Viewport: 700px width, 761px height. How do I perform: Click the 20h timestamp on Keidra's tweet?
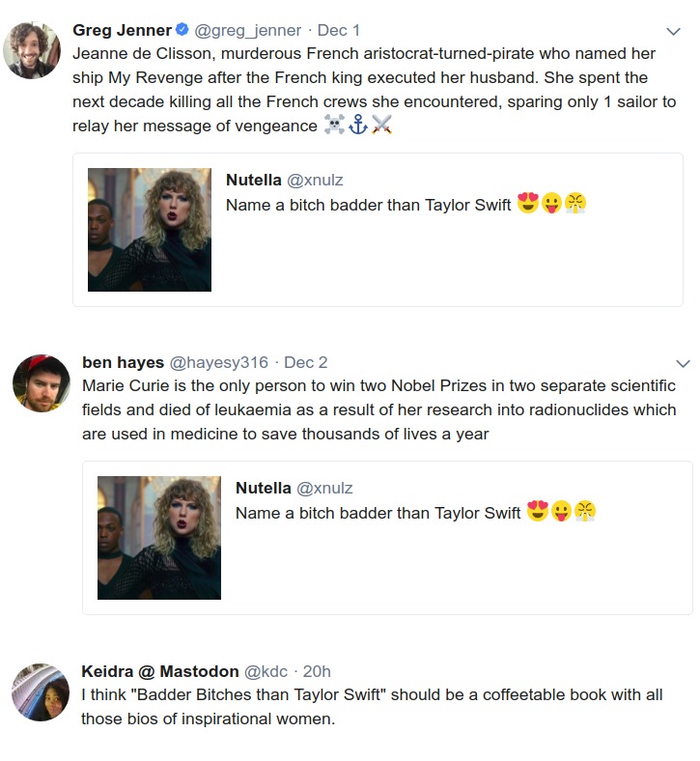pos(317,671)
